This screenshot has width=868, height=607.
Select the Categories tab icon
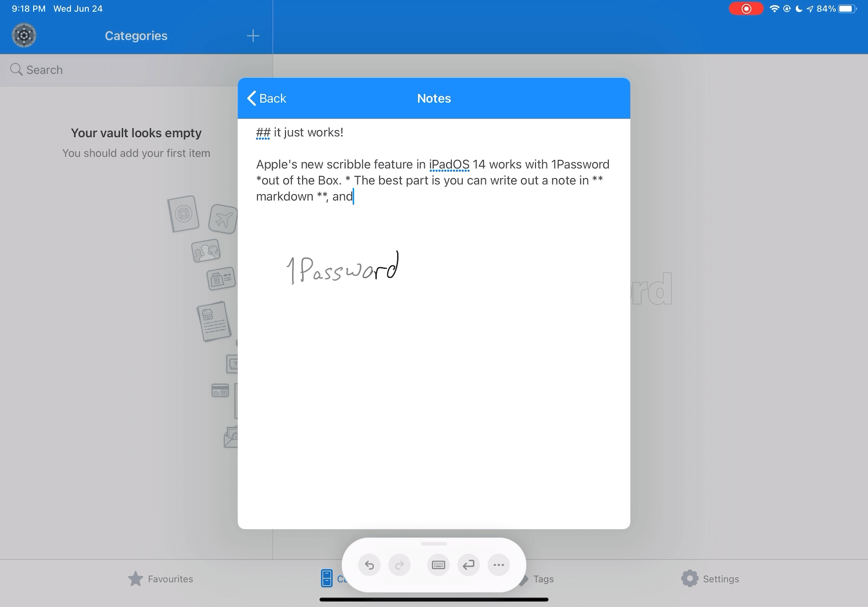pyautogui.click(x=327, y=578)
